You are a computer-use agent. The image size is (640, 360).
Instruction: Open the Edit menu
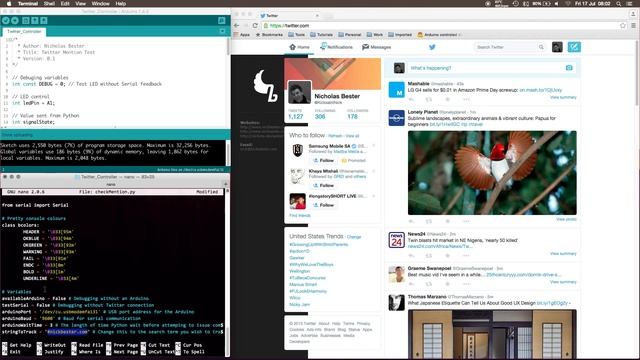tap(65, 3)
